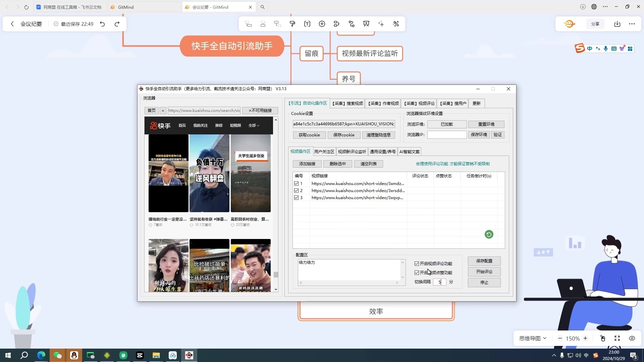Click the 重置环境 button

[486, 124]
